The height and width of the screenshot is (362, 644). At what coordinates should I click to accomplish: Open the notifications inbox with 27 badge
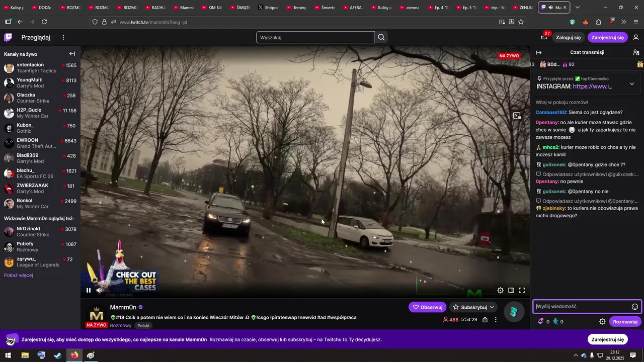(544, 37)
